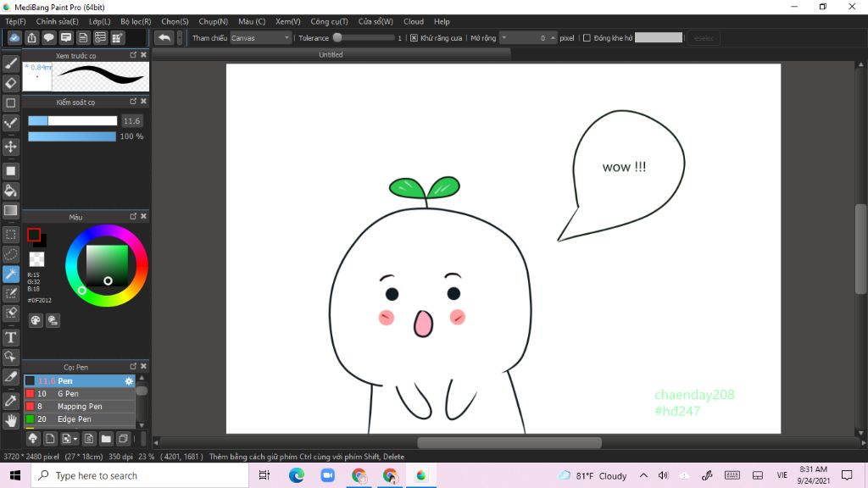Select the Fill rectangle tool
Screen dimensions: 868x488
(x=10, y=171)
